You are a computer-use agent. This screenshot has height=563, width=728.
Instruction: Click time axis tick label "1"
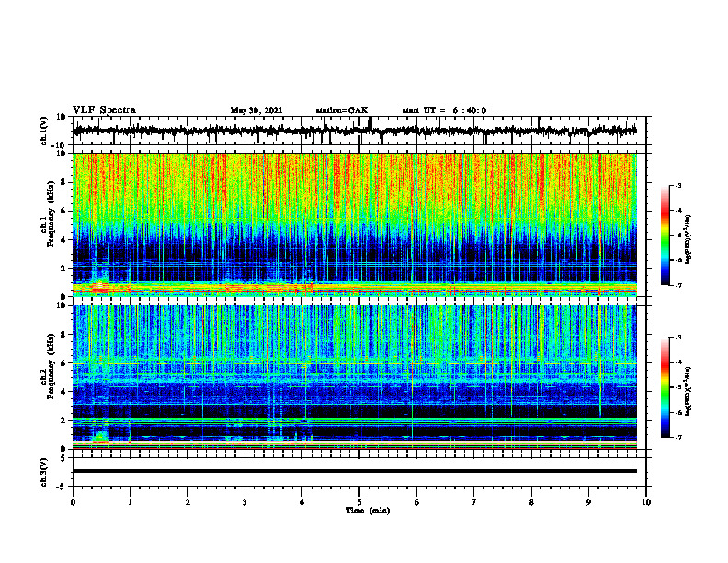(x=130, y=502)
